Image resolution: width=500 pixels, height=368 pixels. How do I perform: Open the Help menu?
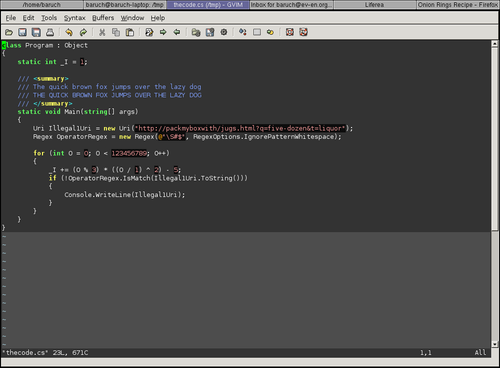click(158, 18)
